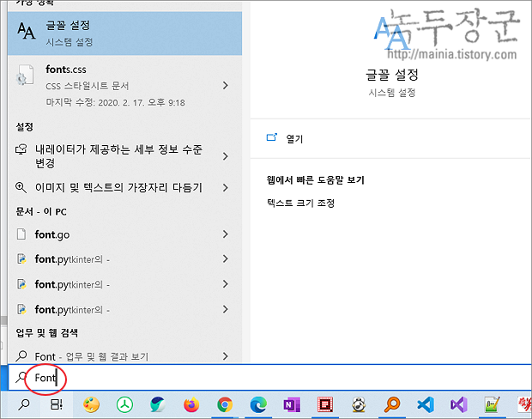Click the 마지막 수정: 2020. 2. 17. text
The image size is (532, 419).
115,102
